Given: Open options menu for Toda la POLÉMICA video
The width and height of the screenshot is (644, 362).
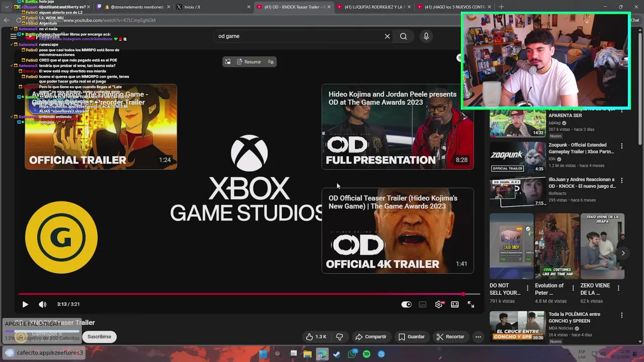Looking at the screenshot, I should tap(622, 315).
